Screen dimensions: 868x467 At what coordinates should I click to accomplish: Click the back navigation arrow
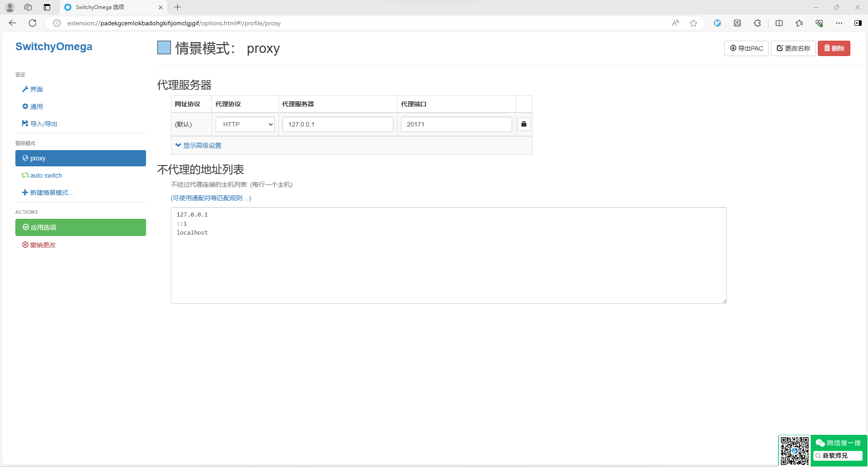[13, 23]
